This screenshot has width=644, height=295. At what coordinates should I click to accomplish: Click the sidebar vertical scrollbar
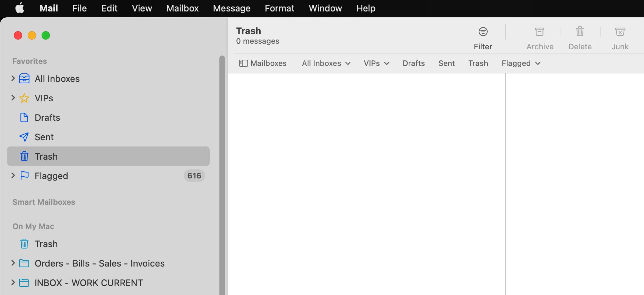point(222,175)
